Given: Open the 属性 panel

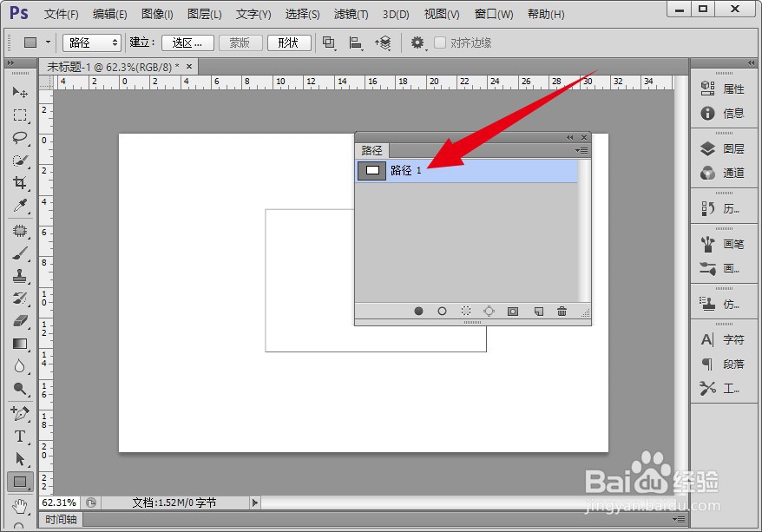Looking at the screenshot, I should click(723, 89).
